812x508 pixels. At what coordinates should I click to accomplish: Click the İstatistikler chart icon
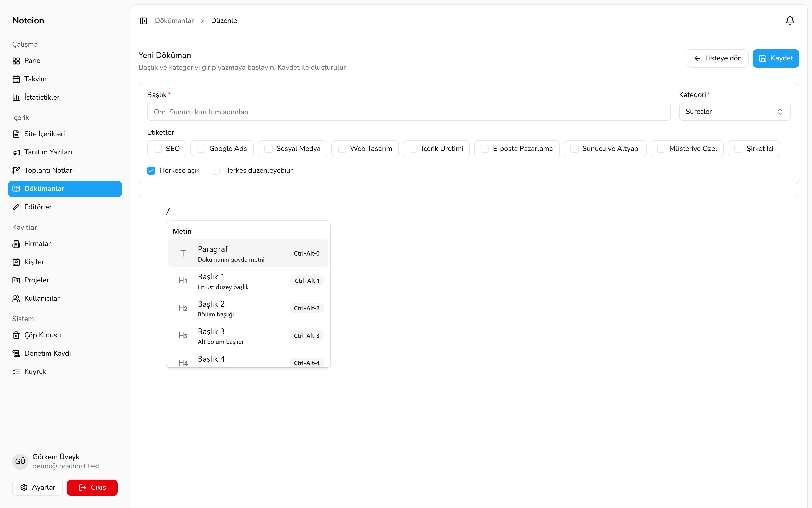point(16,98)
